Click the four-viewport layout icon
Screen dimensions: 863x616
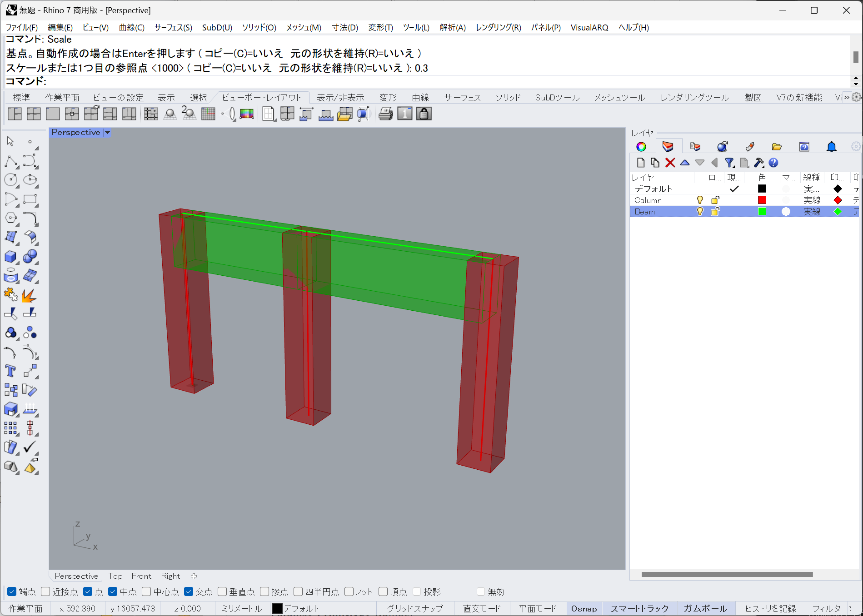pyautogui.click(x=34, y=114)
